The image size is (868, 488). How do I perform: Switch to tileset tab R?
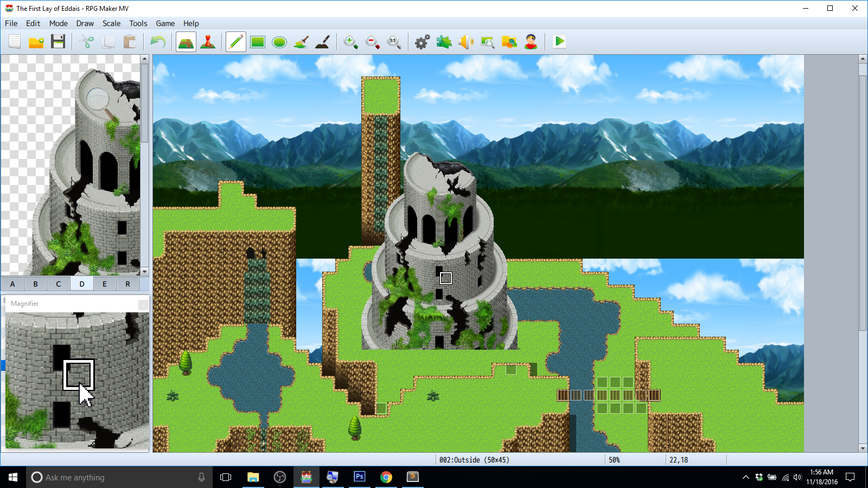128,284
